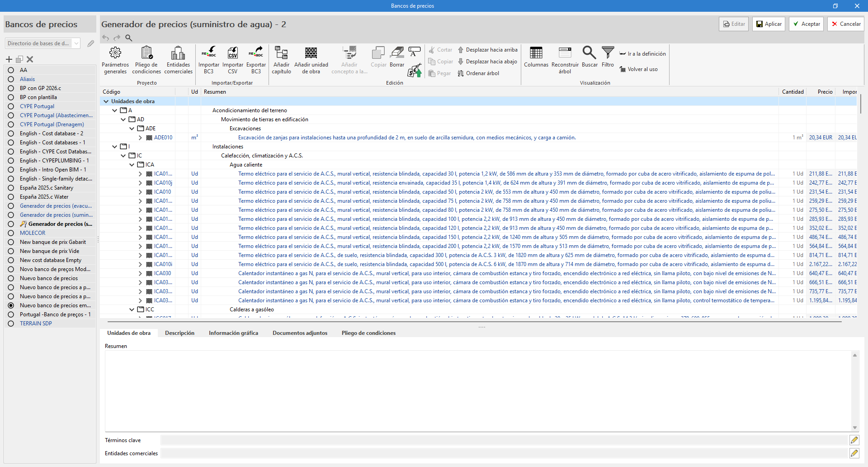Switch to the Descripción tab
This screenshot has height=467, width=868.
click(x=179, y=333)
